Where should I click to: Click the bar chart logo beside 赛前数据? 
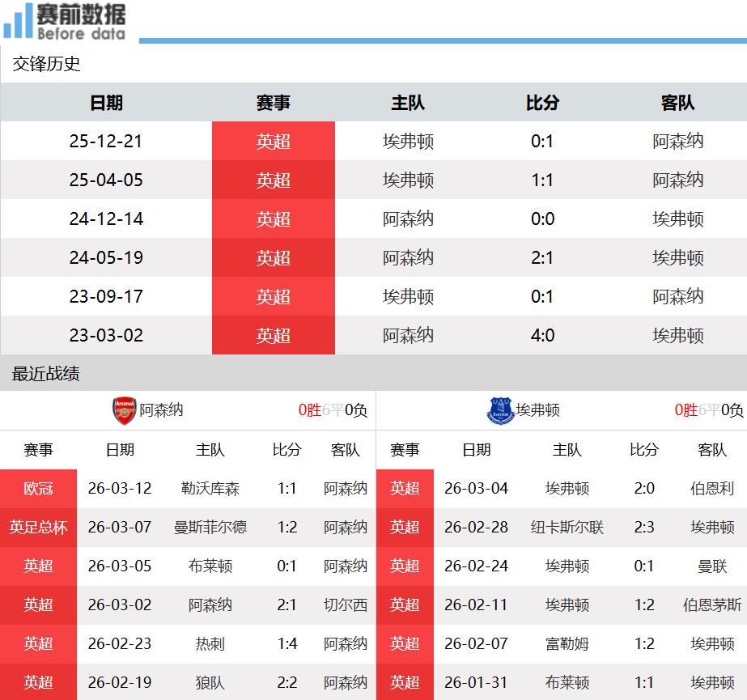click(18, 22)
